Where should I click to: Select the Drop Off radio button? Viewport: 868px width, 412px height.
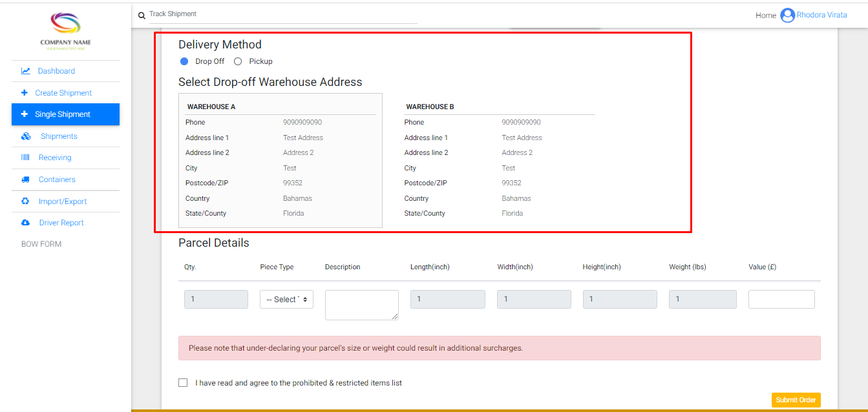184,61
